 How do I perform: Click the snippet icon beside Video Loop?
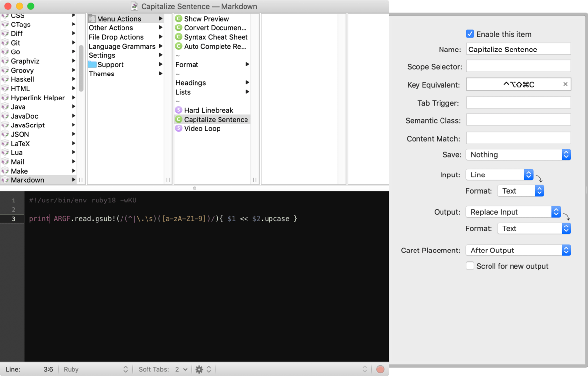179,128
